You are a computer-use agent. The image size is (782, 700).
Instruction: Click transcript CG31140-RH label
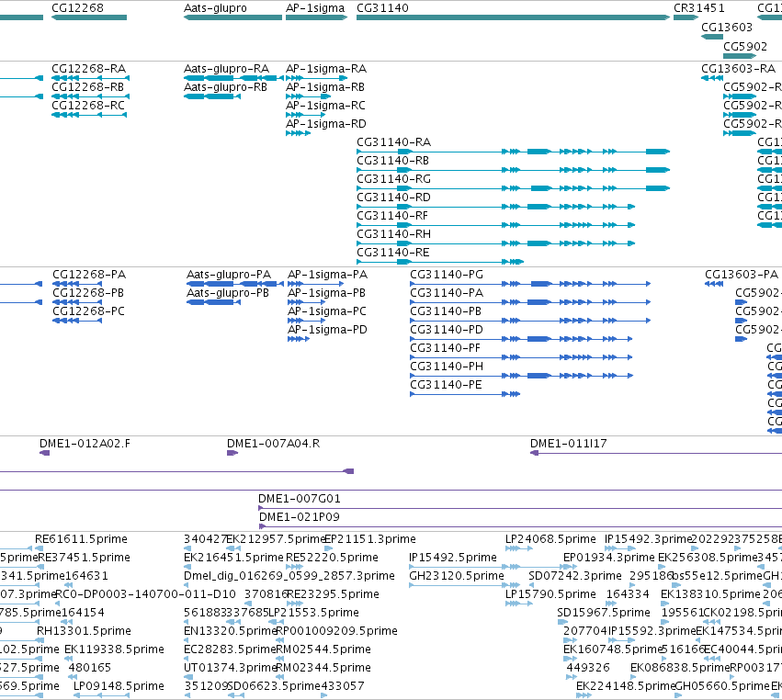tap(393, 234)
